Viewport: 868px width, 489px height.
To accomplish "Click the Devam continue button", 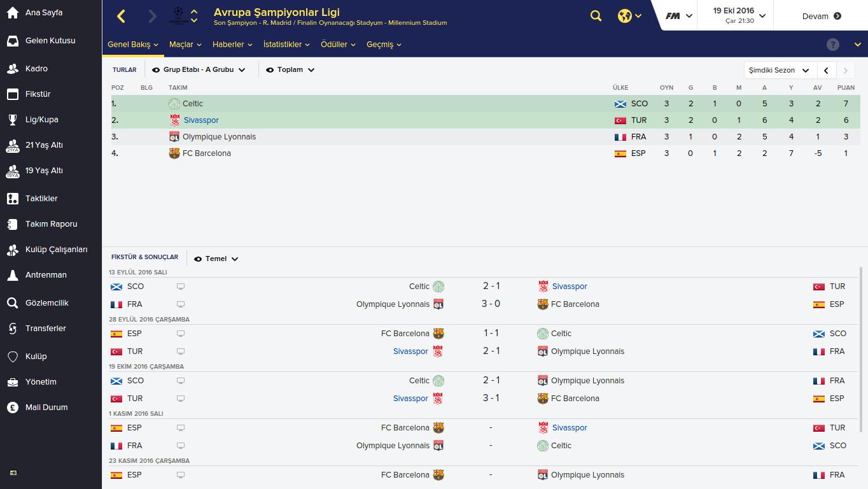I will (822, 16).
